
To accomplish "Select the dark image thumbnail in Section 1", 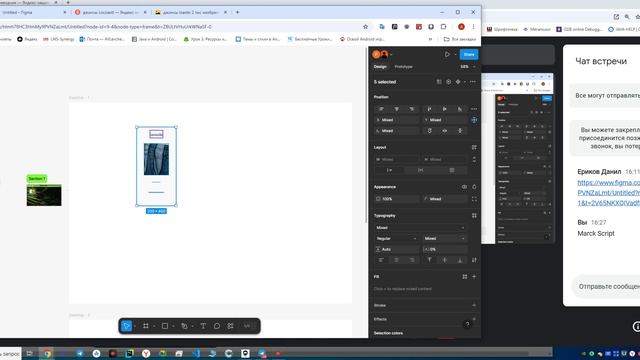I will click(x=44, y=195).
